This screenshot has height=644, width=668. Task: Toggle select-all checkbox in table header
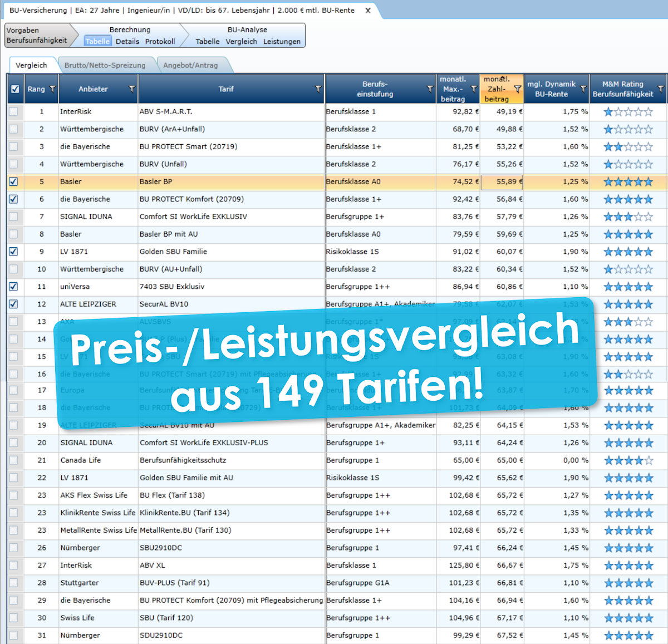[x=15, y=89]
